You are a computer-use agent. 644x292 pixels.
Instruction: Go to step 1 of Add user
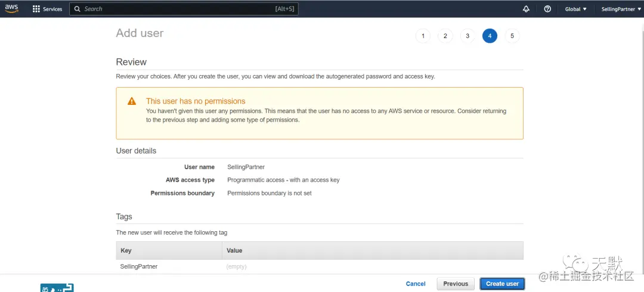[x=423, y=36]
